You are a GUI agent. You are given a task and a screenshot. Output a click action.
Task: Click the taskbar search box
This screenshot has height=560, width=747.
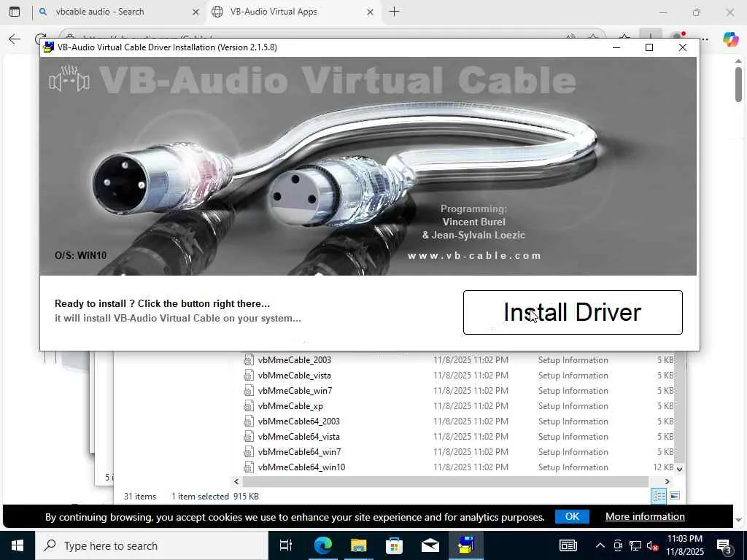click(152, 545)
